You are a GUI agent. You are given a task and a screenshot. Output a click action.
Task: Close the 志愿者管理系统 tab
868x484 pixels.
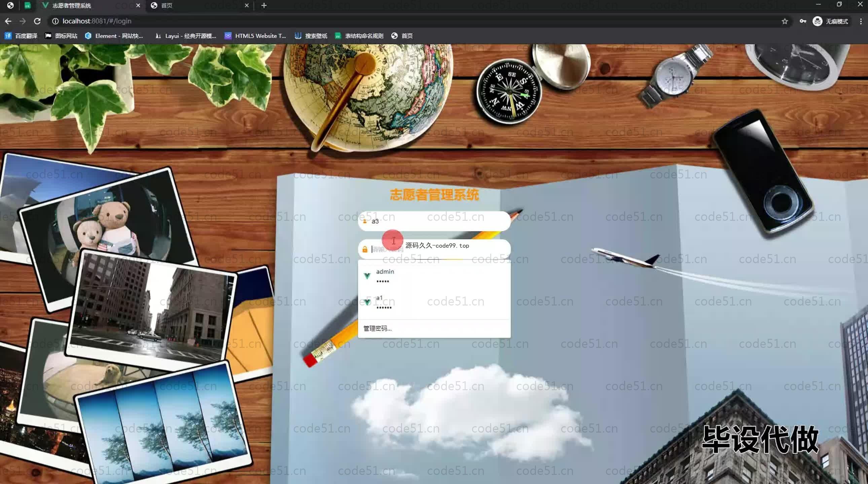(x=138, y=5)
